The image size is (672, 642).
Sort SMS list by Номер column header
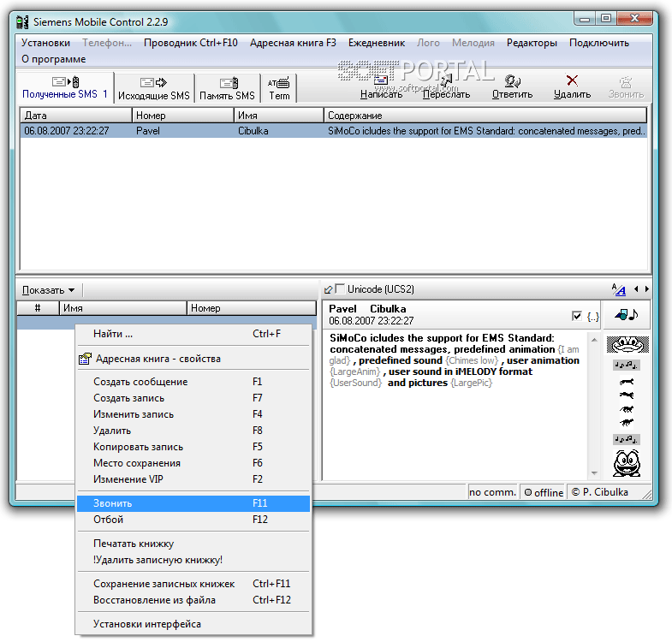point(183,116)
